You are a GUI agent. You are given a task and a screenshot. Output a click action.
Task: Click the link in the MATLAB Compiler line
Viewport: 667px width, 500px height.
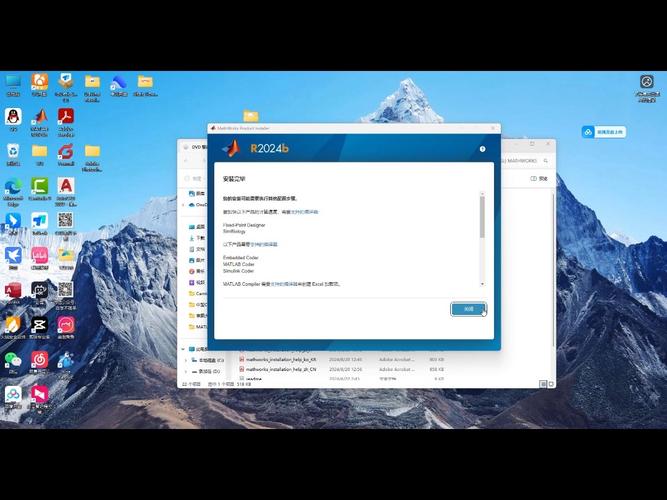pos(284,284)
